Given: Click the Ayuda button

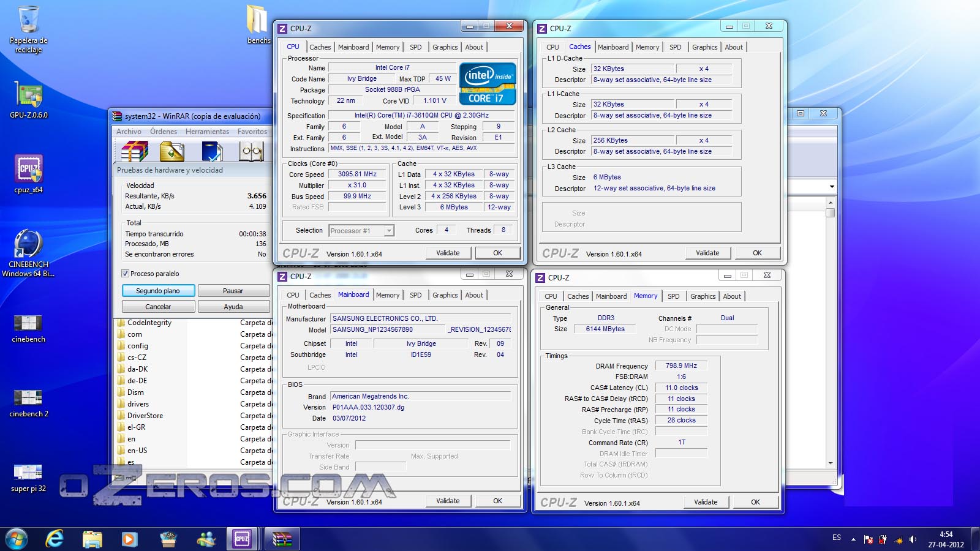Looking at the screenshot, I should tap(233, 307).
